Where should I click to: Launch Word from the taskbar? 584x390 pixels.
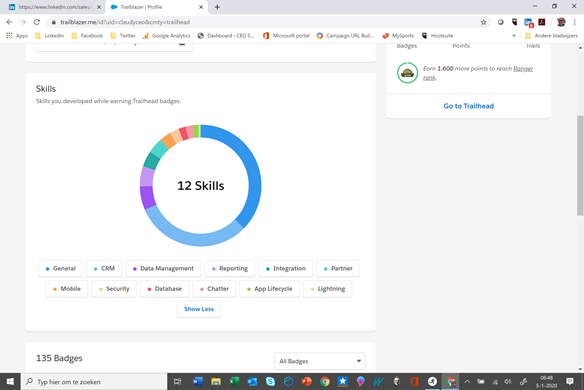(197, 381)
